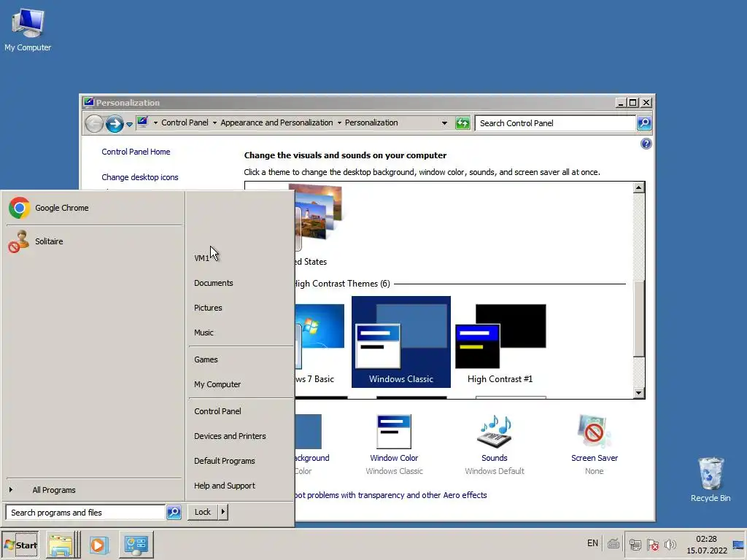
Task: Open the Screen Saver icon
Action: 594,432
